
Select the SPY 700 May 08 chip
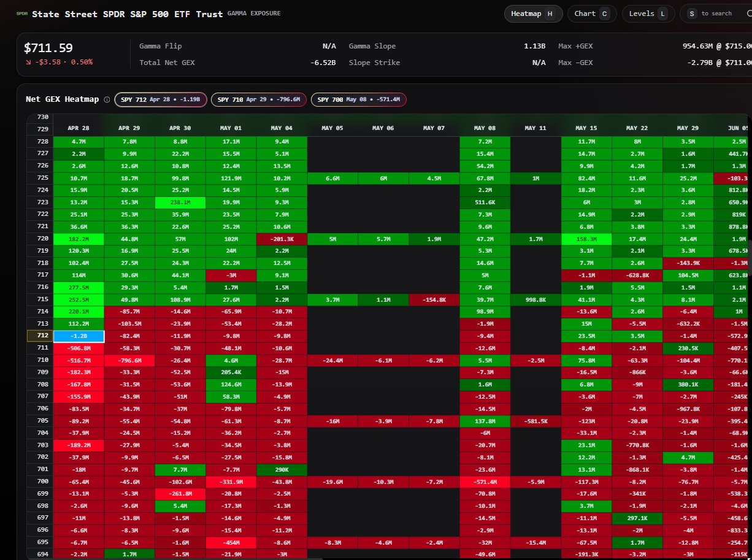click(x=358, y=99)
